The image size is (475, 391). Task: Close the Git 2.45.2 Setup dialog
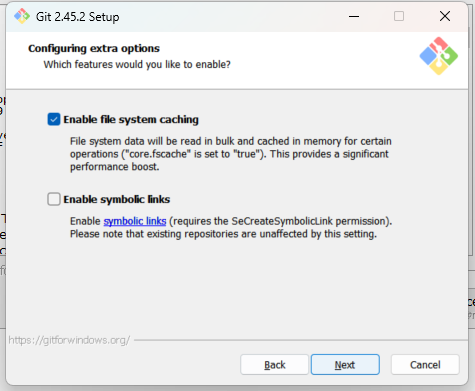[445, 16]
